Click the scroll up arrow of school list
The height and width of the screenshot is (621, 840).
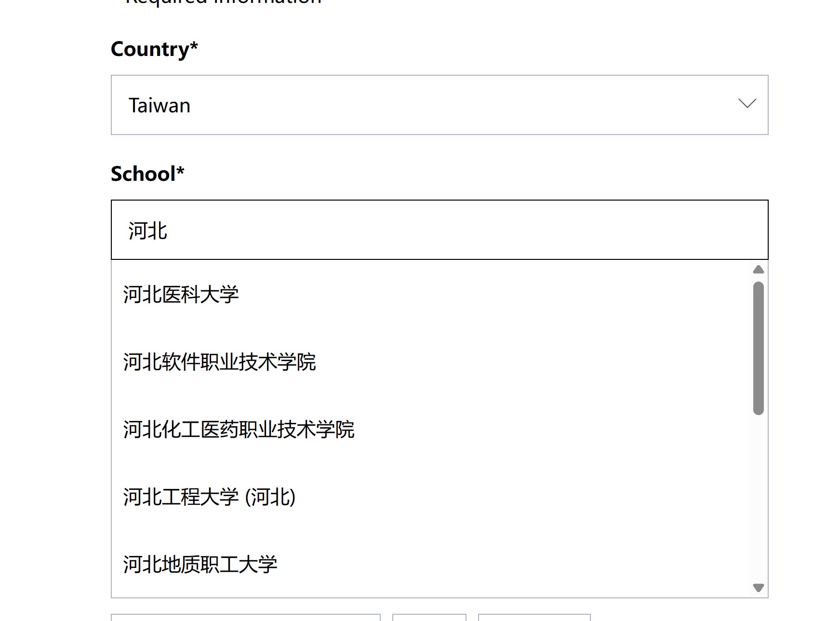(x=759, y=270)
